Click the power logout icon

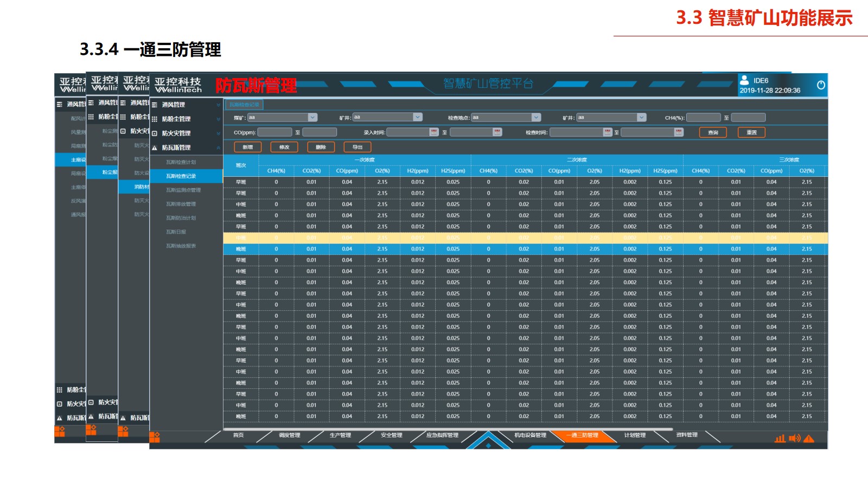pyautogui.click(x=820, y=85)
